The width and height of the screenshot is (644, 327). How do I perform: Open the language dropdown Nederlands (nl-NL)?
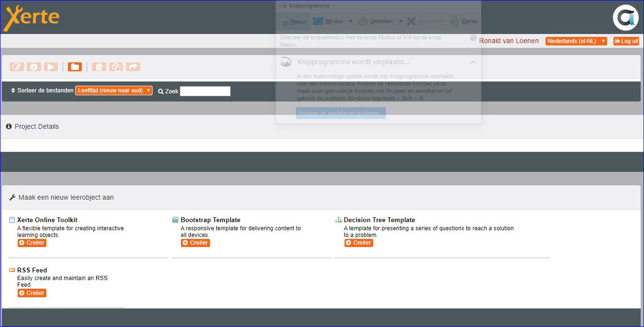click(x=576, y=41)
